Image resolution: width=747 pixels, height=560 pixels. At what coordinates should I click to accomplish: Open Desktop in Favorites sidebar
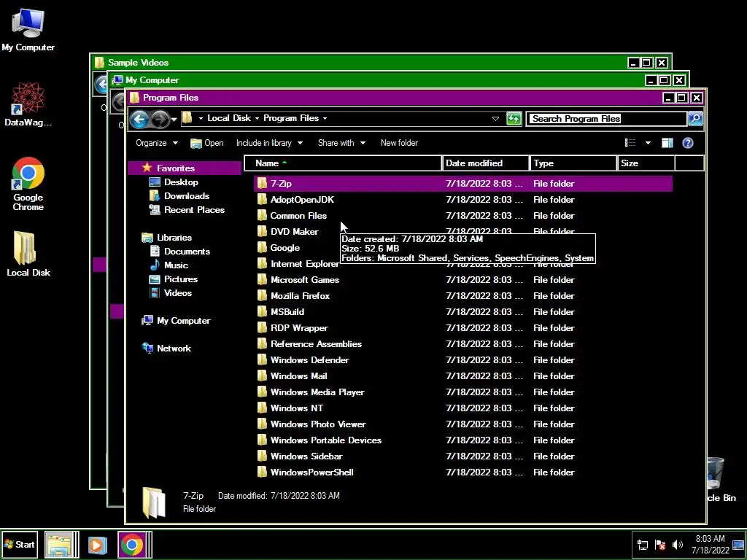(x=180, y=182)
